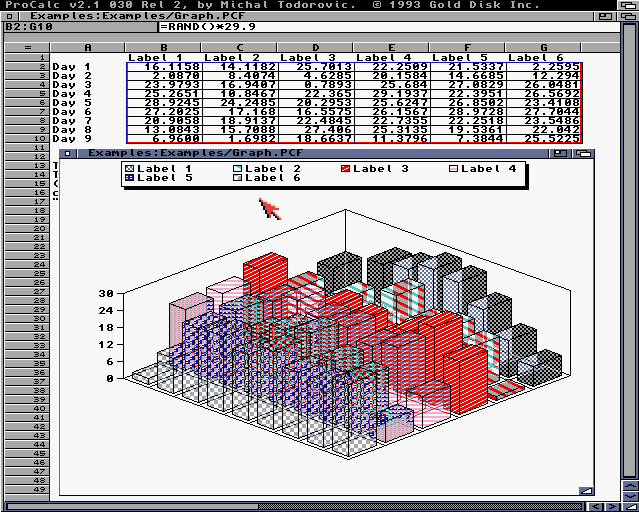The image size is (639, 512).
Task: Click Label 2 legend swatch
Action: [x=238, y=169]
